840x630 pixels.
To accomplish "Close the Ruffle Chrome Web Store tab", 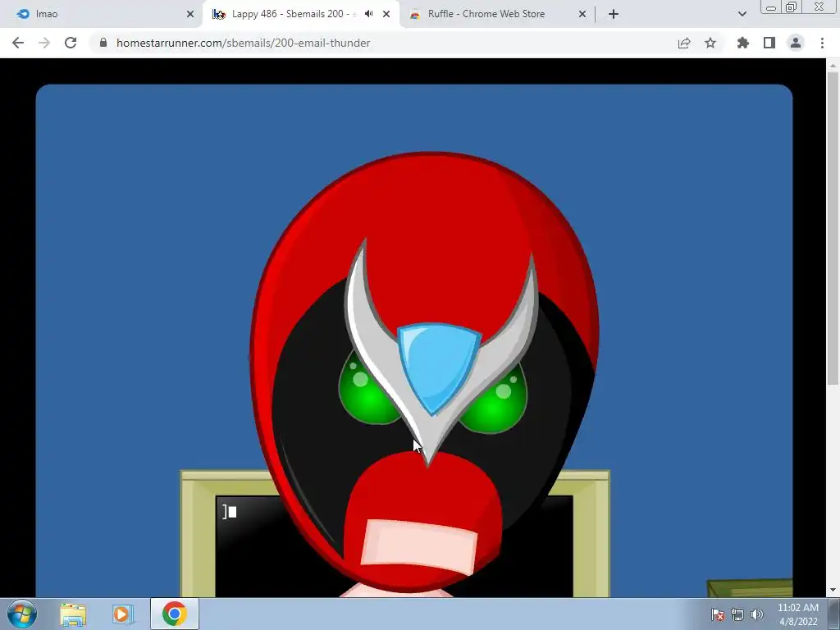I will (582, 14).
